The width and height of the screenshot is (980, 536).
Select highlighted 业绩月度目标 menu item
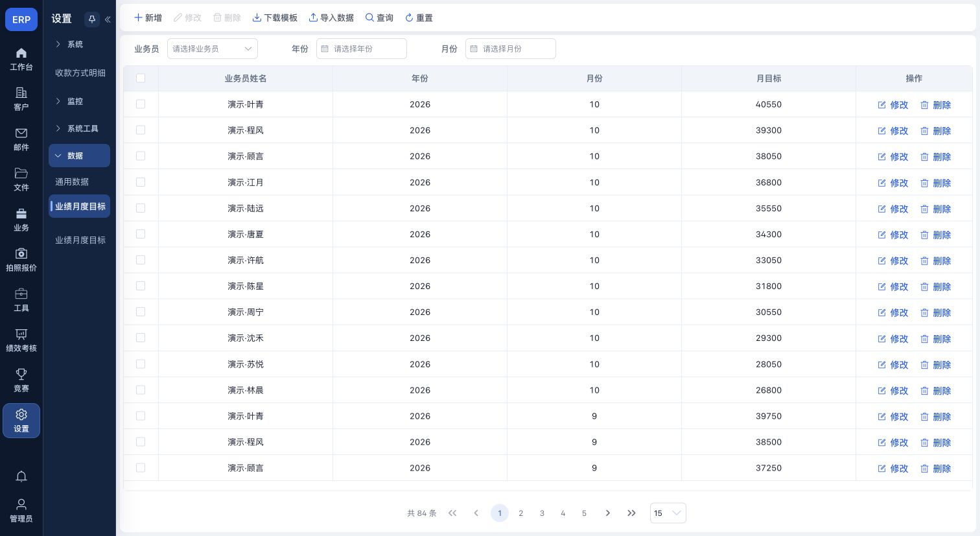79,206
